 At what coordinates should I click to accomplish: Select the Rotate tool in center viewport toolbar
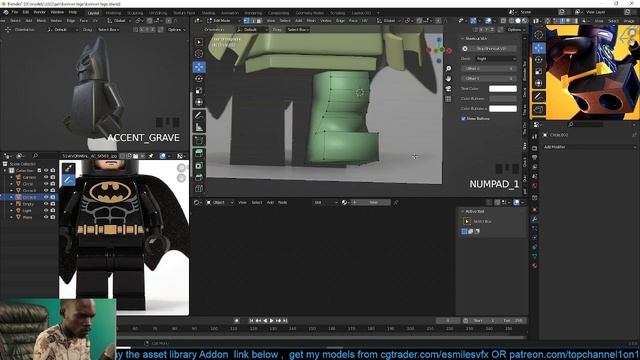[199, 78]
